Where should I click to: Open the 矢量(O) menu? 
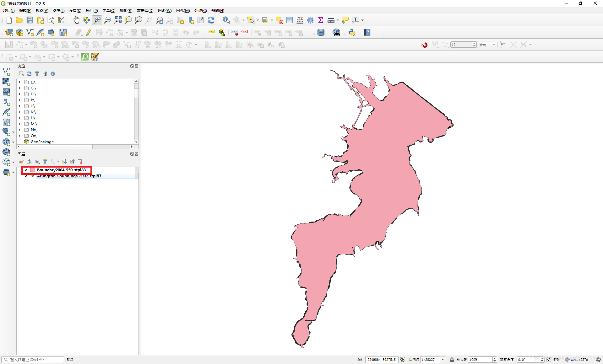(x=109, y=11)
